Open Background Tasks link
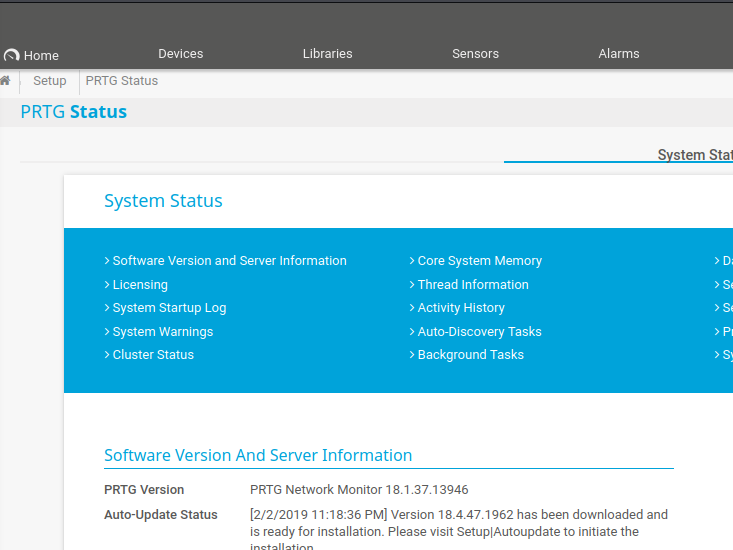 click(470, 355)
